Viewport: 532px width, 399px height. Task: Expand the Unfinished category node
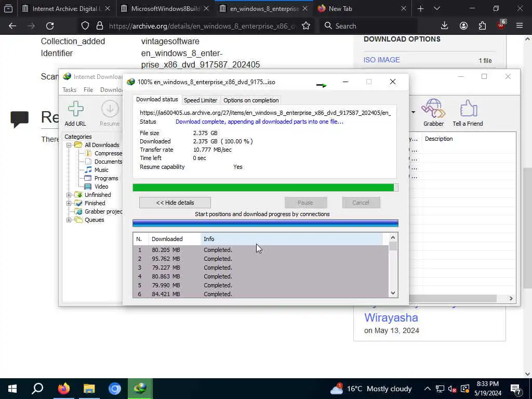[x=69, y=195]
